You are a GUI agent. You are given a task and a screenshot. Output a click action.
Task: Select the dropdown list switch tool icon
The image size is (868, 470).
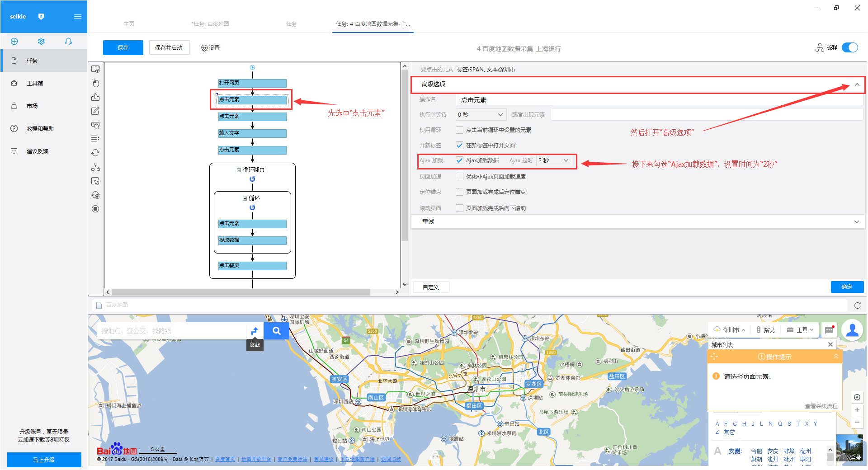coord(95,139)
